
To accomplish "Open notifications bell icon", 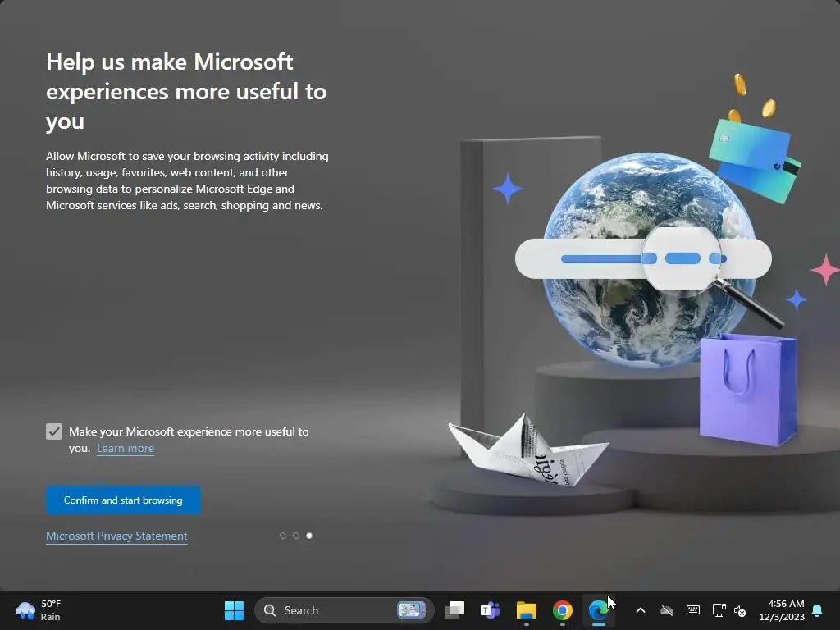I will pos(818,610).
